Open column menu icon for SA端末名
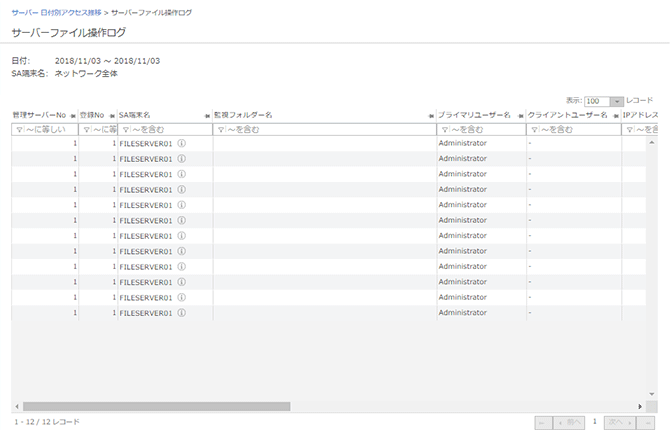This screenshot has height=431, width=670. (206, 116)
